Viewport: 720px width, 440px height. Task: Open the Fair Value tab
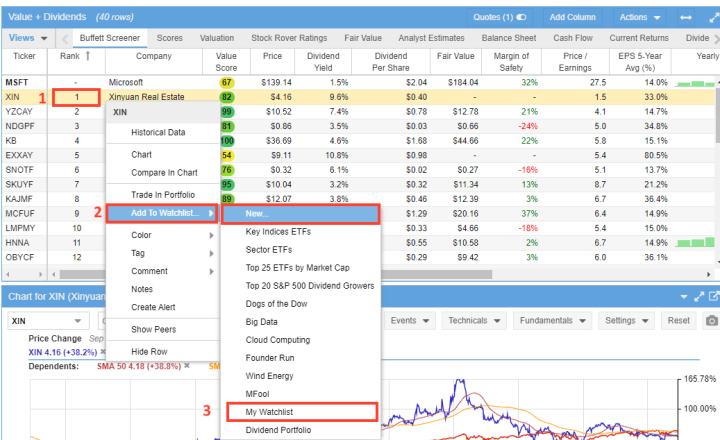(x=363, y=38)
